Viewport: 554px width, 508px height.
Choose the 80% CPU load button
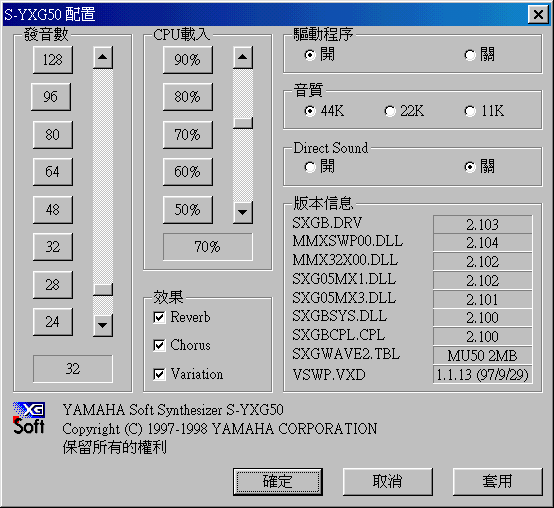pos(188,97)
